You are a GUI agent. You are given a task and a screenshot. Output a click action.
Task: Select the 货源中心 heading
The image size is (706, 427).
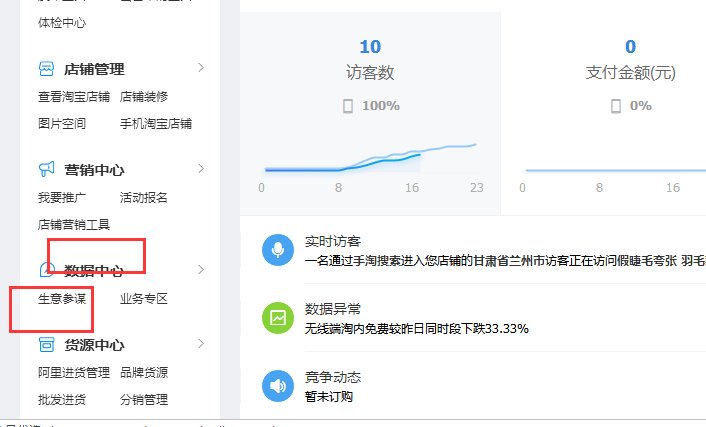point(94,345)
